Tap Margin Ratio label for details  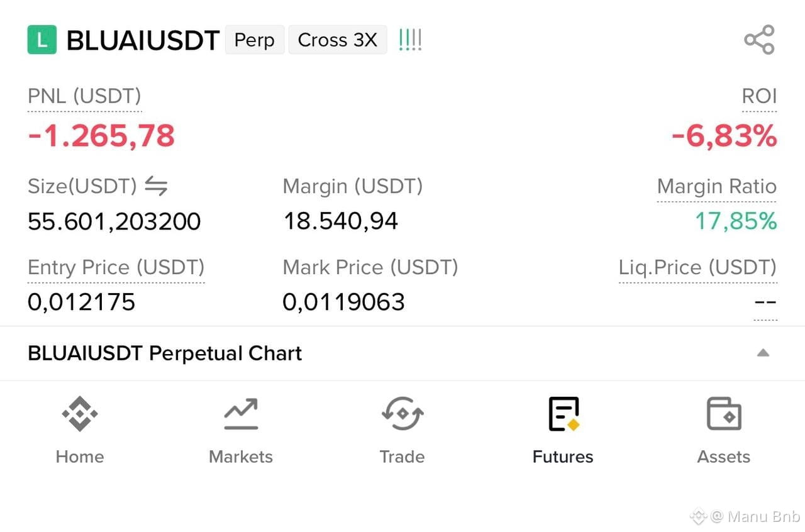pyautogui.click(x=717, y=187)
